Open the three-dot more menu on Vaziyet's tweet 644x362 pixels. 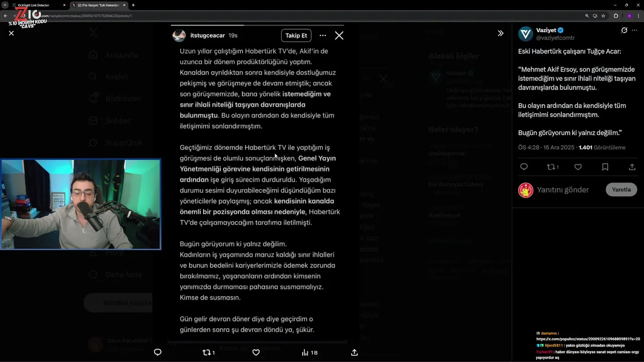tap(635, 30)
